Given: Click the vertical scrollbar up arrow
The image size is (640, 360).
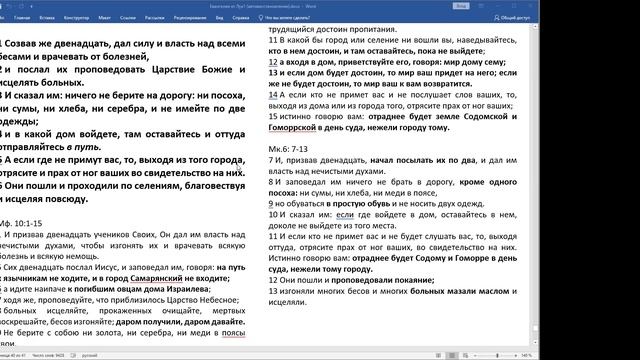Looking at the screenshot, I should click(x=536, y=27).
